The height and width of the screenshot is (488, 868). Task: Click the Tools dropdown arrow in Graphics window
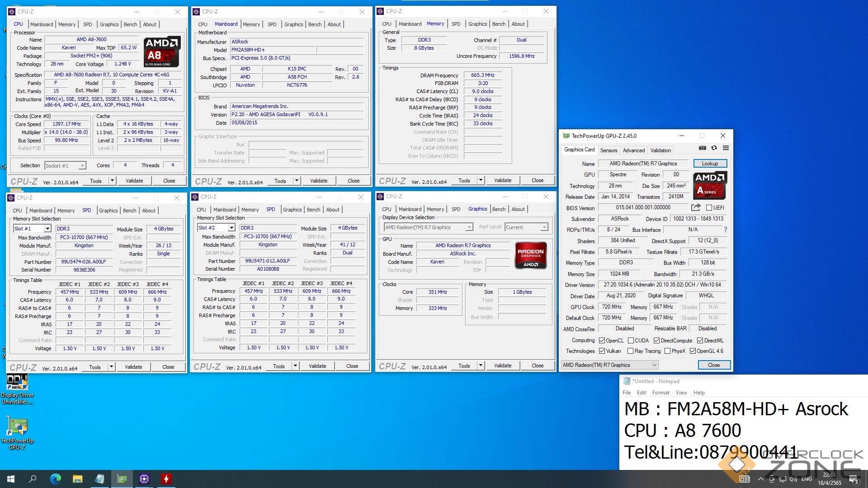point(481,366)
